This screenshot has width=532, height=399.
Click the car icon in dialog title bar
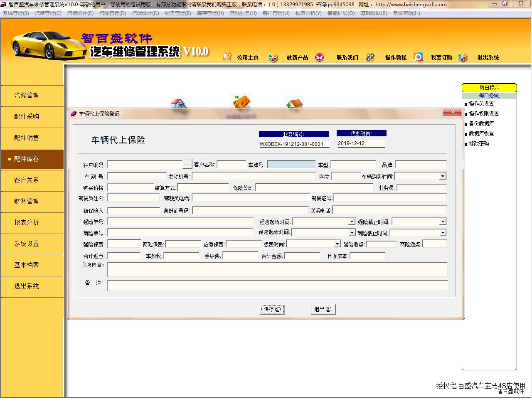pos(74,113)
